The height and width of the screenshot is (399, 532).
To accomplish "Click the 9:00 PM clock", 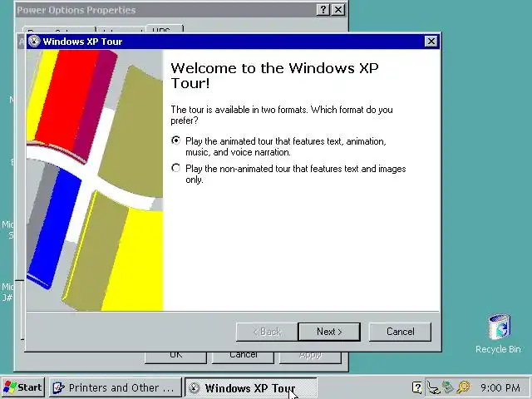I will pyautogui.click(x=500, y=387).
